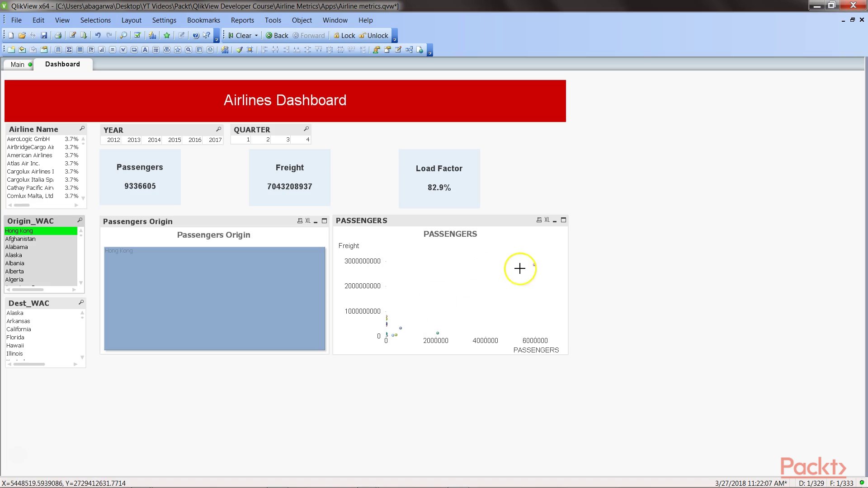Screen dimensions: 868x488
Task: Save the document with the floppy icon
Action: [44, 35]
